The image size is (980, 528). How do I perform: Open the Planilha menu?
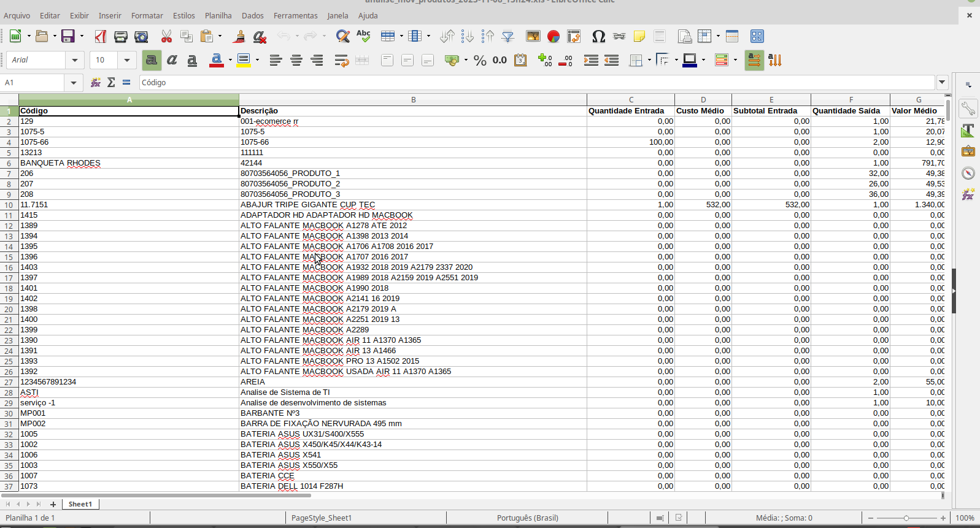218,15
